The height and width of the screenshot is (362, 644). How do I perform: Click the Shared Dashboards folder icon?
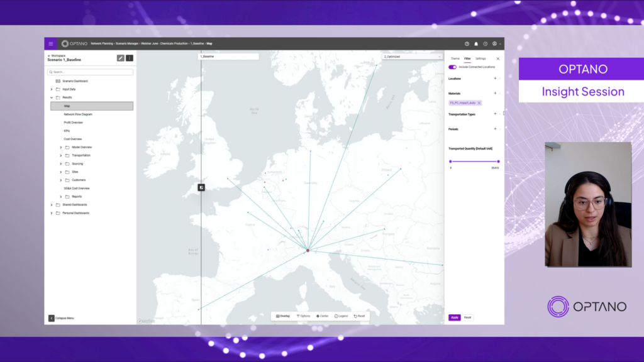[x=58, y=204]
